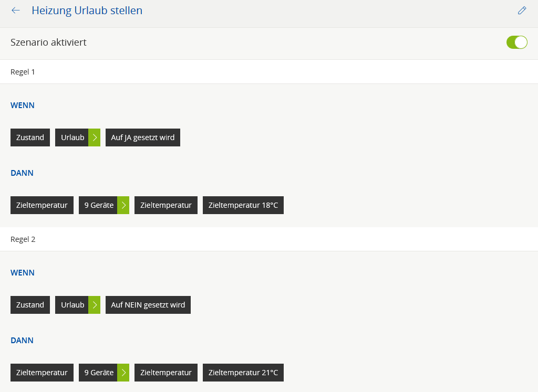Image resolution: width=538 pixels, height=392 pixels.
Task: Go back using the left arrow icon
Action: click(16, 10)
